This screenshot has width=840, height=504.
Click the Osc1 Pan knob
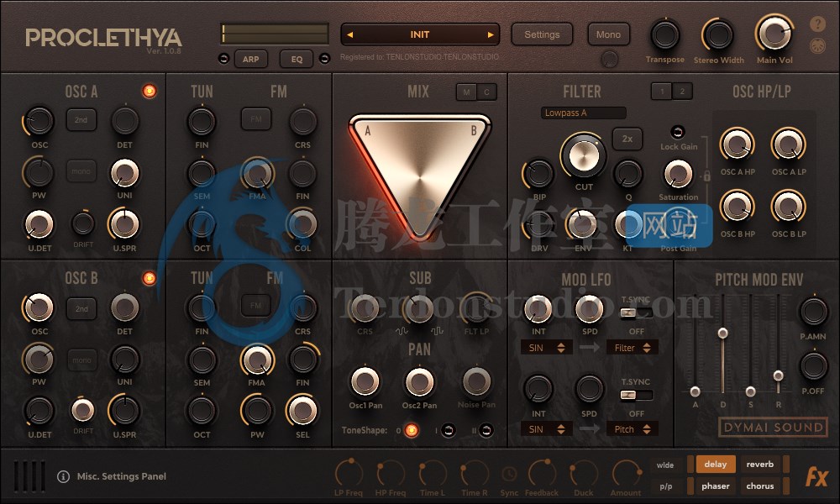pyautogui.click(x=365, y=382)
